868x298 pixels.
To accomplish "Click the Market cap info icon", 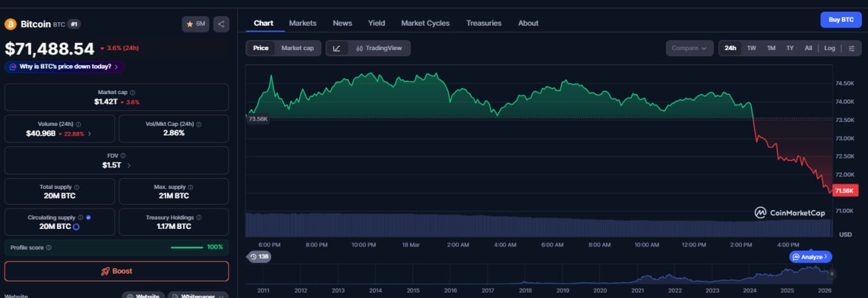I will (x=132, y=92).
